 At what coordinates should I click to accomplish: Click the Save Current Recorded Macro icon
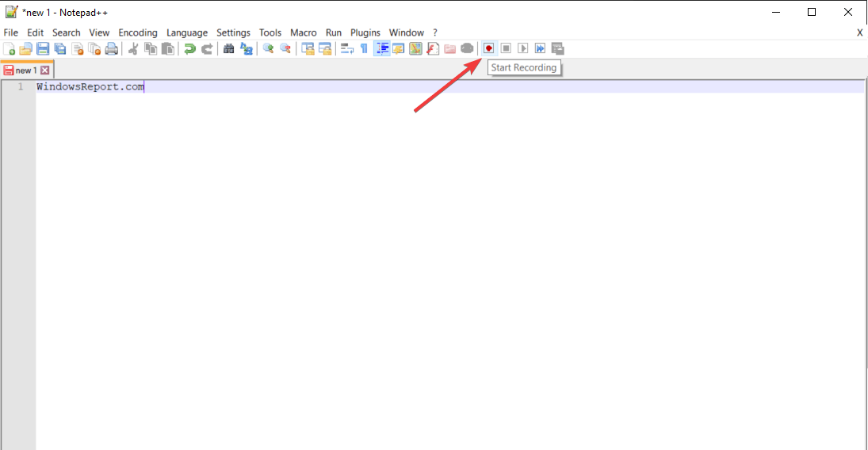click(x=557, y=48)
